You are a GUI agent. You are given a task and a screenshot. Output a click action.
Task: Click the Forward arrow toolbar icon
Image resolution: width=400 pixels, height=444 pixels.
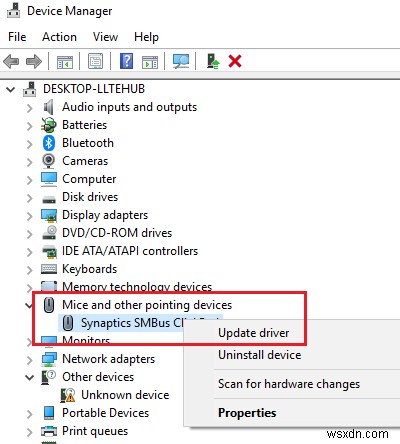click(34, 62)
